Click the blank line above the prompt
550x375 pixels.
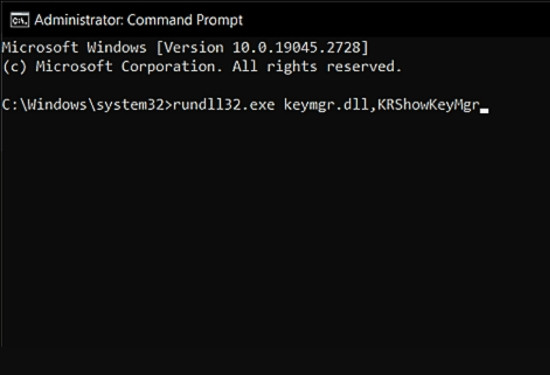point(275,85)
